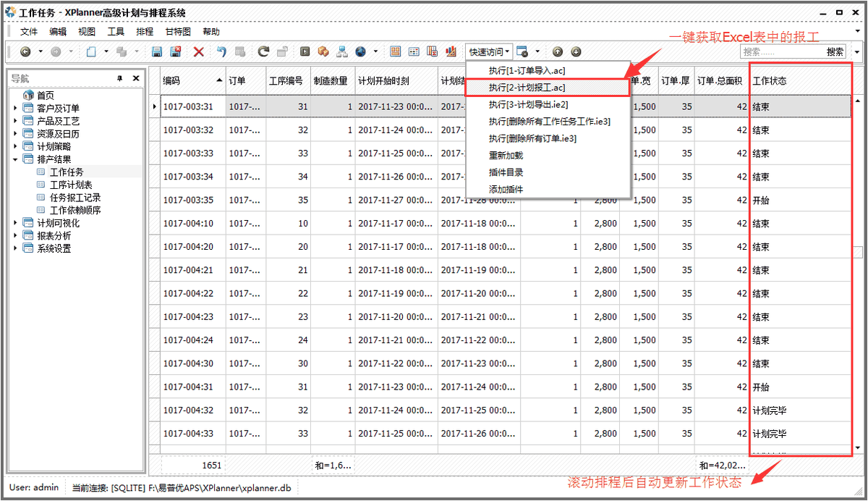The width and height of the screenshot is (868, 501).
Task: Select 工作依赖顺序 in the navigation tree
Action: tap(75, 210)
